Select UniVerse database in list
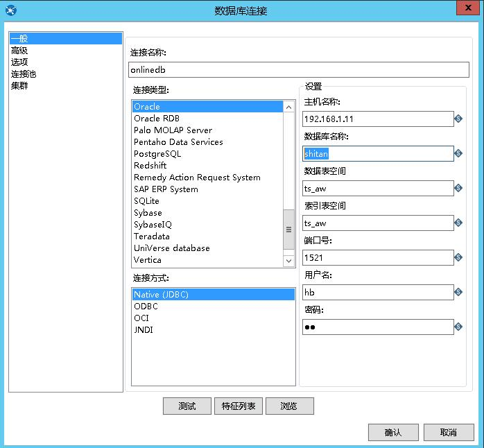 (x=207, y=248)
